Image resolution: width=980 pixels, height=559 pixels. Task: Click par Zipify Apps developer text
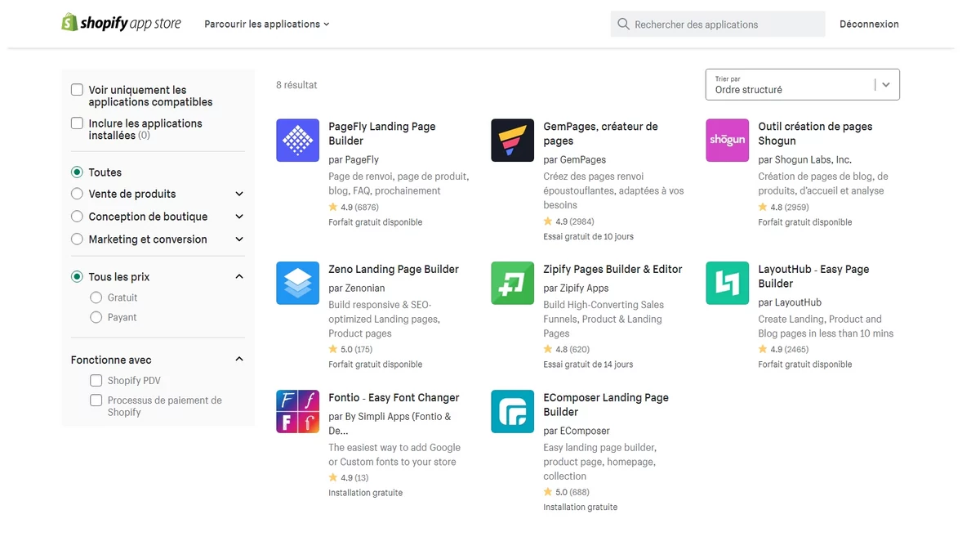tap(576, 288)
